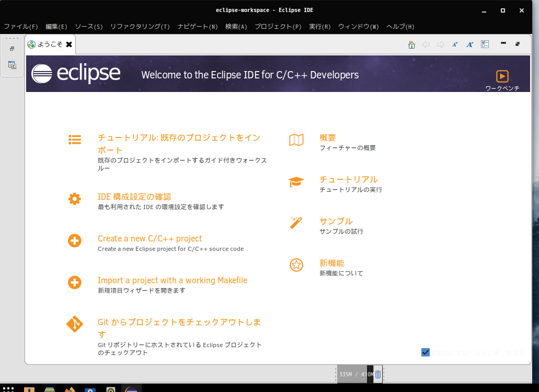Maximize the ようこそ view panel
This screenshot has height=392, width=539.
[x=518, y=44]
